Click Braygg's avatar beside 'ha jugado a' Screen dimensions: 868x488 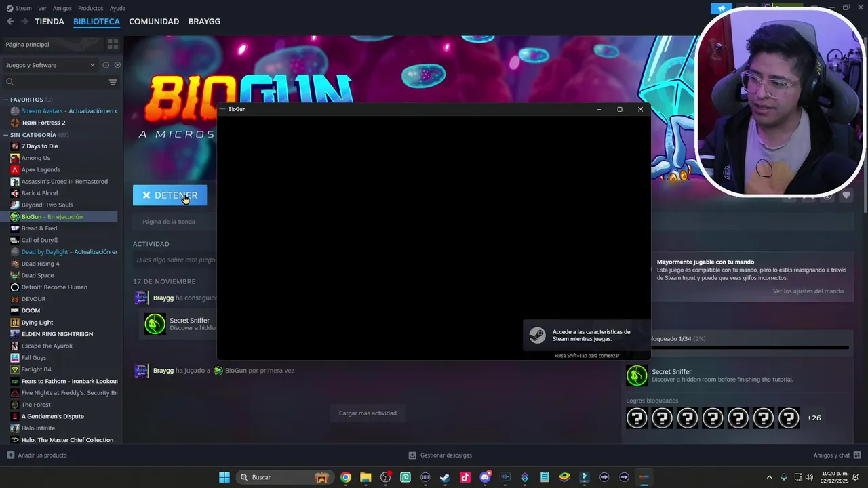[x=141, y=371]
